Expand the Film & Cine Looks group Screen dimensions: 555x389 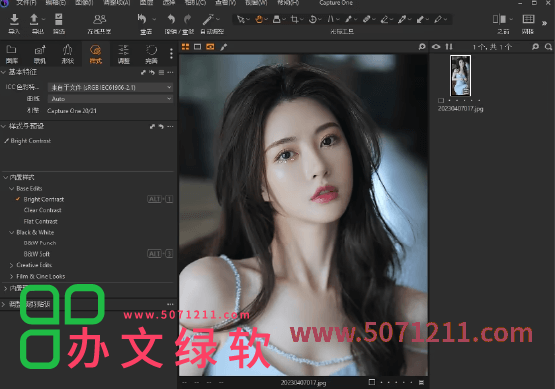click(x=11, y=276)
